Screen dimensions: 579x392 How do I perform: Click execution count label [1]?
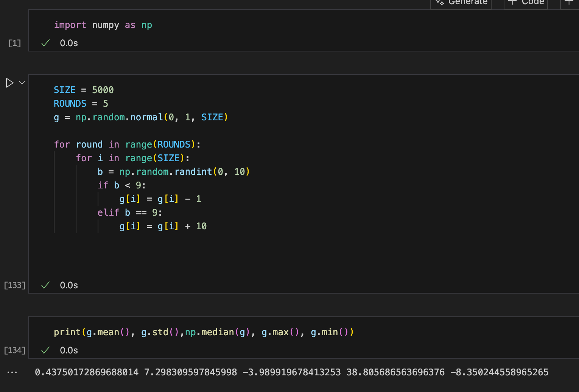point(15,43)
